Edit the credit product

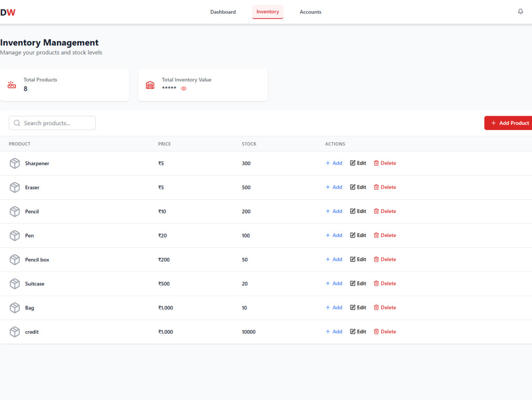tap(358, 332)
